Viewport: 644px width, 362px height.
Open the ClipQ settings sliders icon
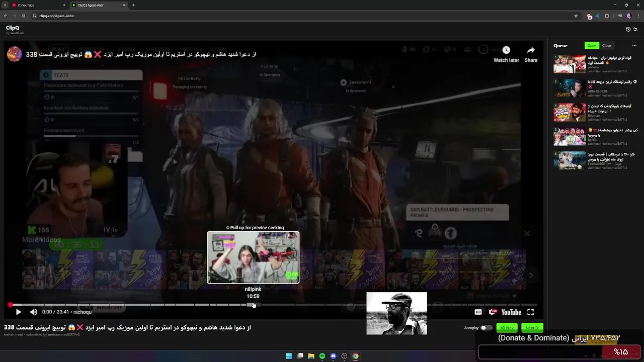[635, 30]
